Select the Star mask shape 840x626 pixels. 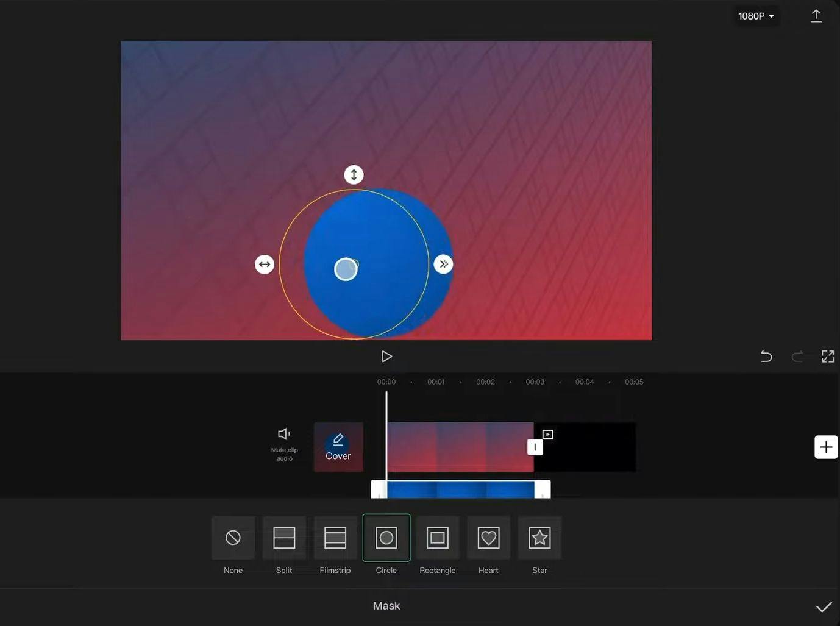[x=539, y=538]
